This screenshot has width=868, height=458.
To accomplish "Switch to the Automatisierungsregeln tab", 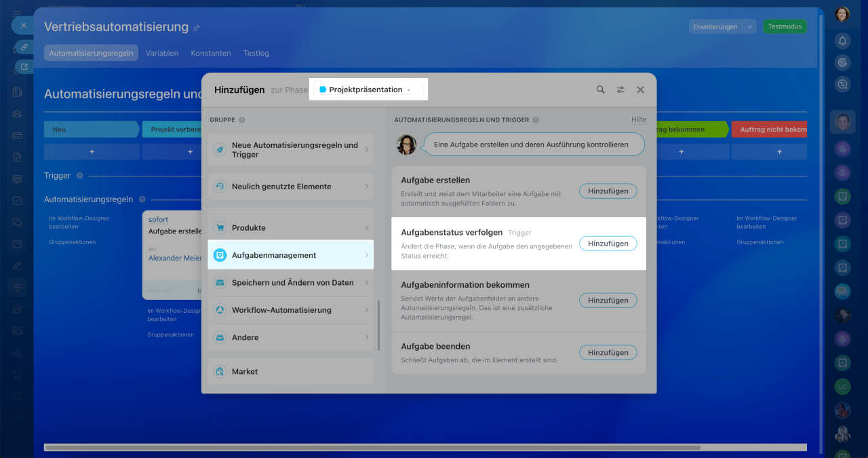I will coord(91,53).
